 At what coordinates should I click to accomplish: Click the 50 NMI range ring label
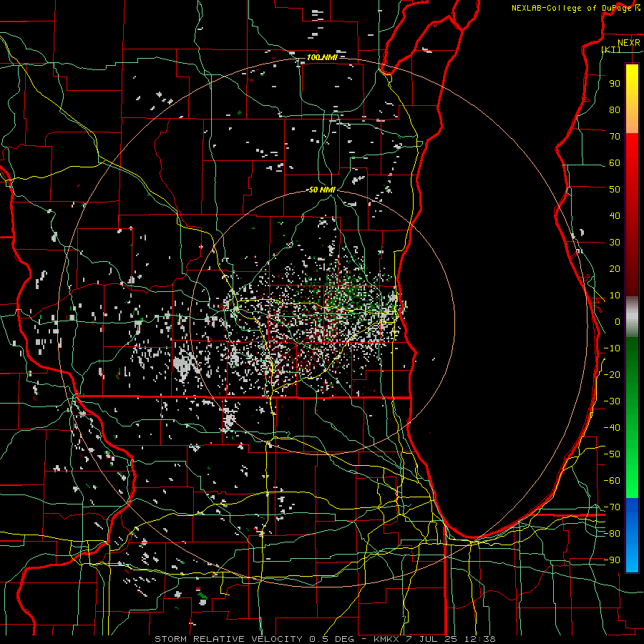pyautogui.click(x=322, y=190)
